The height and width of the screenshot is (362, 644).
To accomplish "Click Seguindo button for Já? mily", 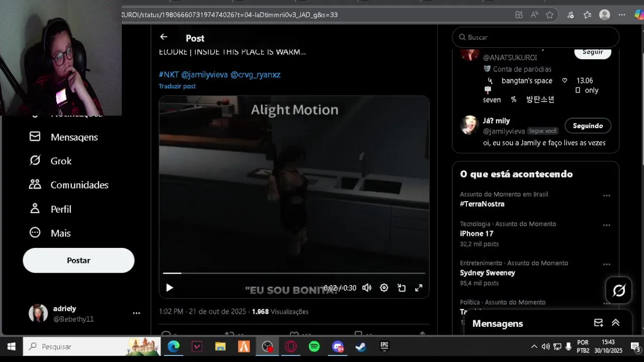I will 588,126.
